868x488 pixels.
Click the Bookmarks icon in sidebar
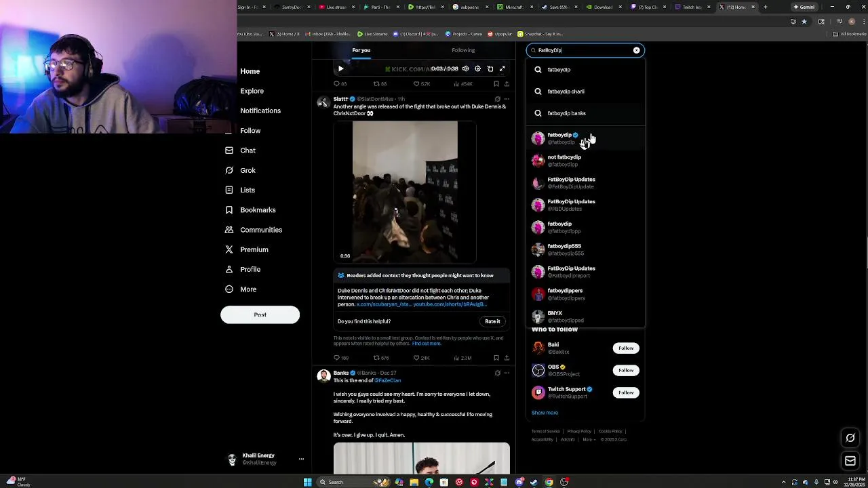coord(229,210)
